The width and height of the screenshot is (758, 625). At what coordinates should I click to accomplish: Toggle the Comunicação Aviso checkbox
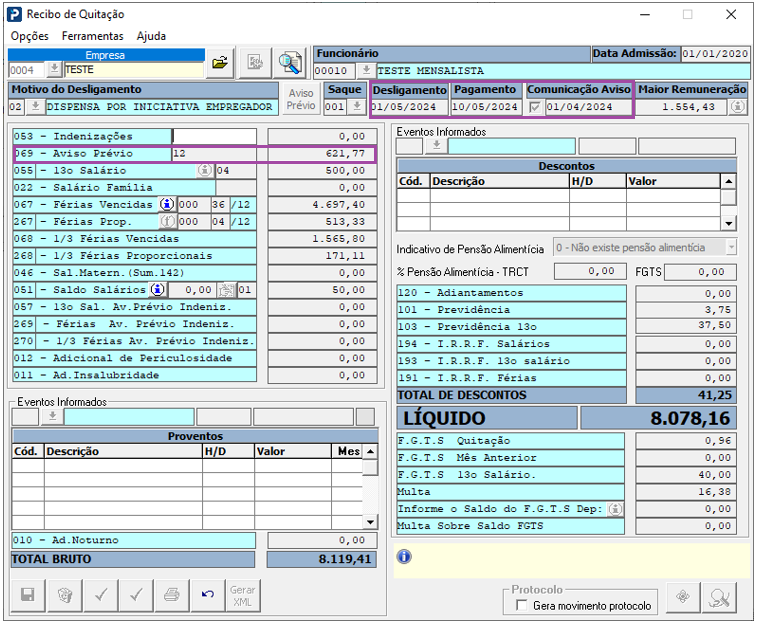pos(535,107)
